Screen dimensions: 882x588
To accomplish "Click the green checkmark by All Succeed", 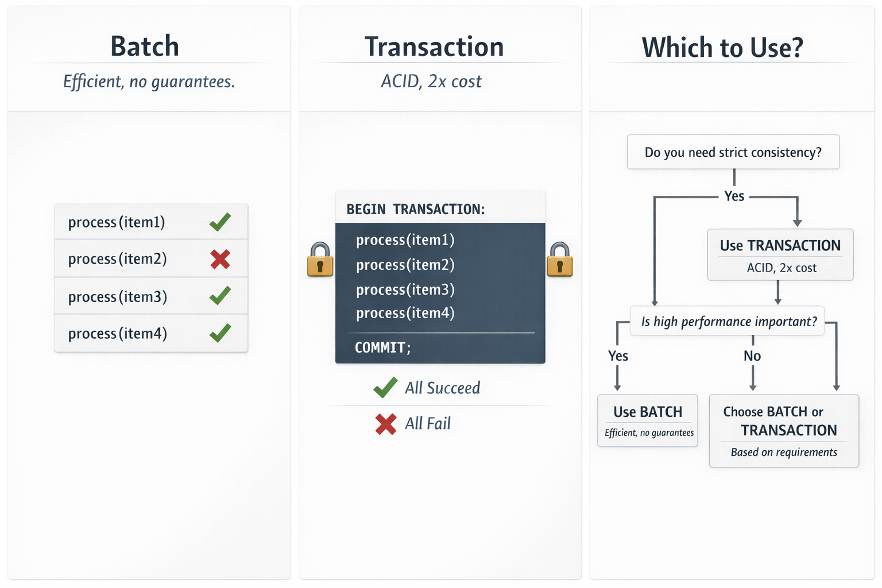I will pyautogui.click(x=385, y=388).
